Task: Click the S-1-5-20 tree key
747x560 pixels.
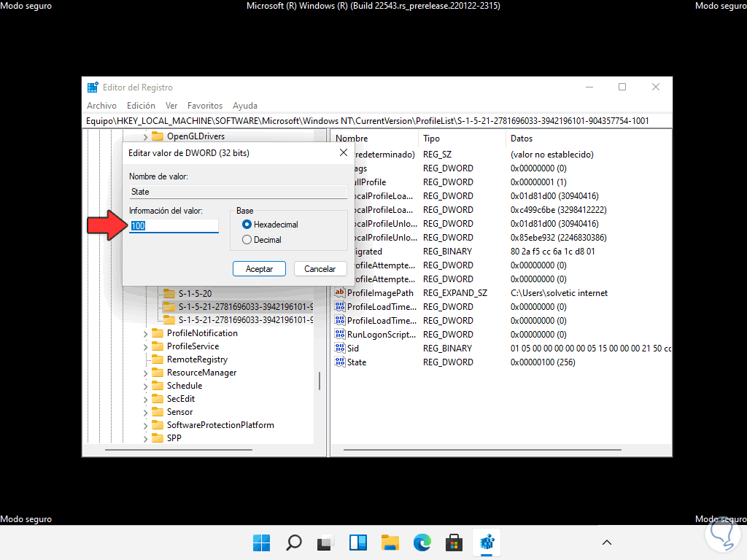Action: pos(195,293)
